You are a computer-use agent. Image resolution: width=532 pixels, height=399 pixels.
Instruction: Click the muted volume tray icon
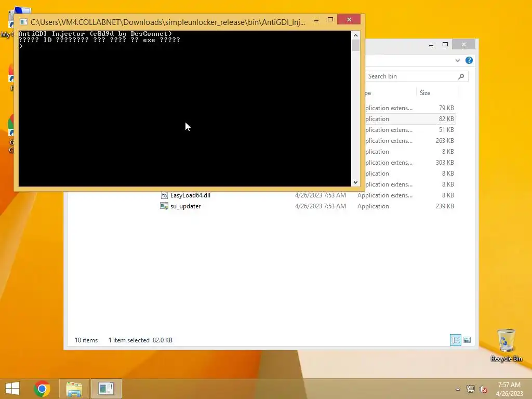(x=483, y=389)
